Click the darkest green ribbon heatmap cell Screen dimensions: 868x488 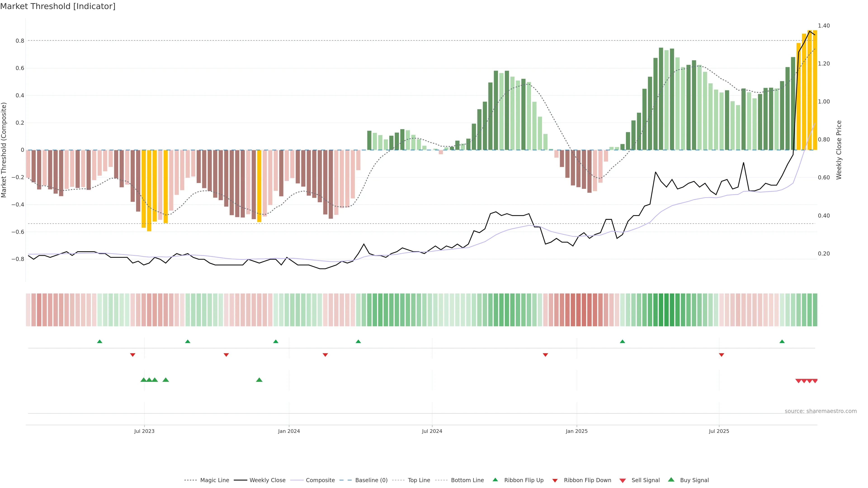tap(666, 310)
